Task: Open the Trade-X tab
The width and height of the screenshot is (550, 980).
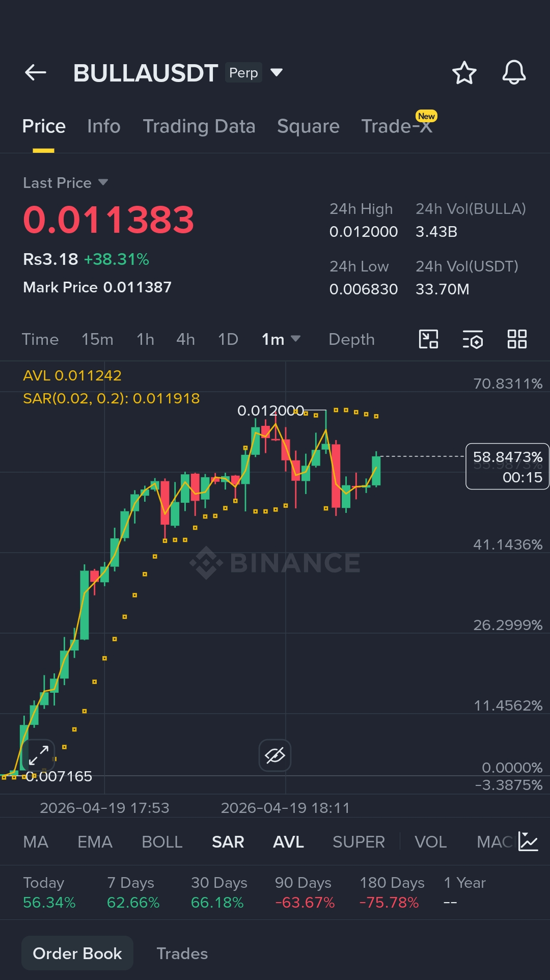Action: 397,126
